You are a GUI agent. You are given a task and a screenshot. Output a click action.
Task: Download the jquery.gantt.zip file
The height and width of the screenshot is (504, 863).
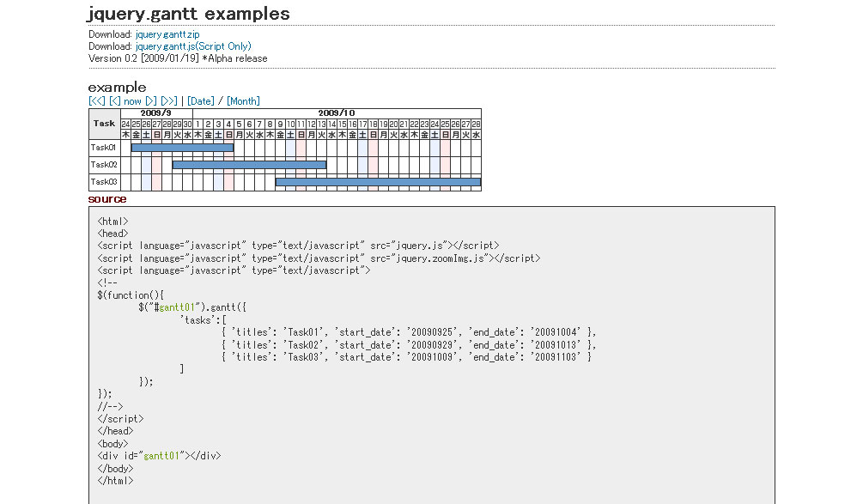(x=167, y=34)
